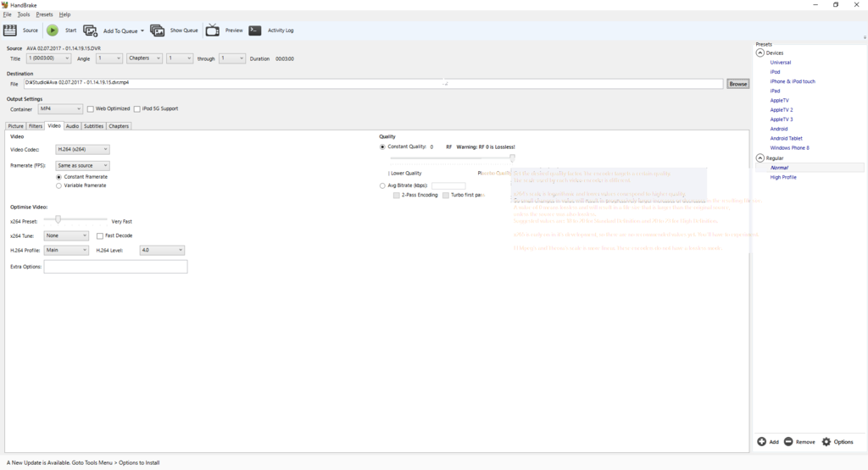Toggle the Fast Decode checkbox
The image size is (868, 470).
100,235
